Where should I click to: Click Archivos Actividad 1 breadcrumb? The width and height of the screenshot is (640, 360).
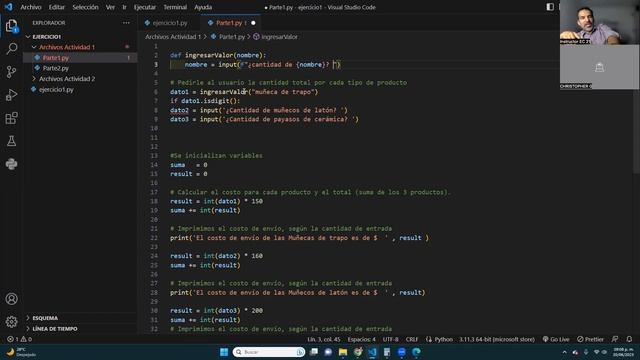tap(173, 37)
